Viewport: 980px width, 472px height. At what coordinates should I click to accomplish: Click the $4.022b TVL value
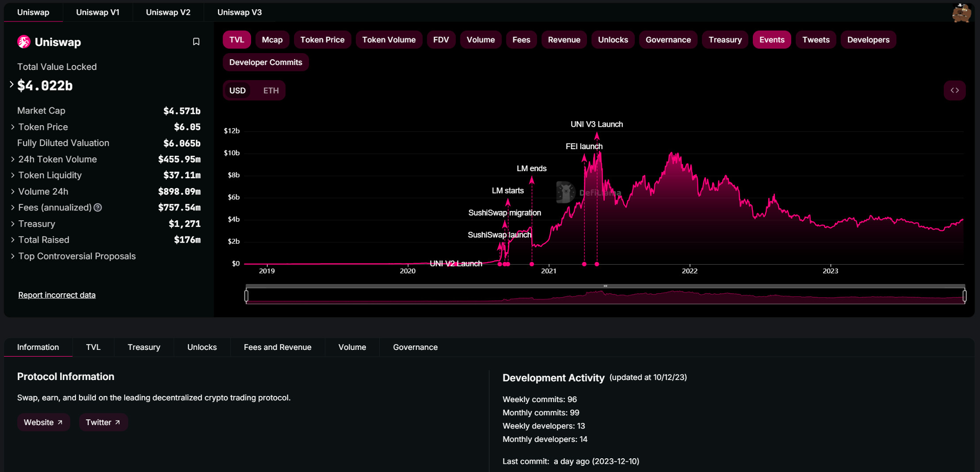point(45,85)
